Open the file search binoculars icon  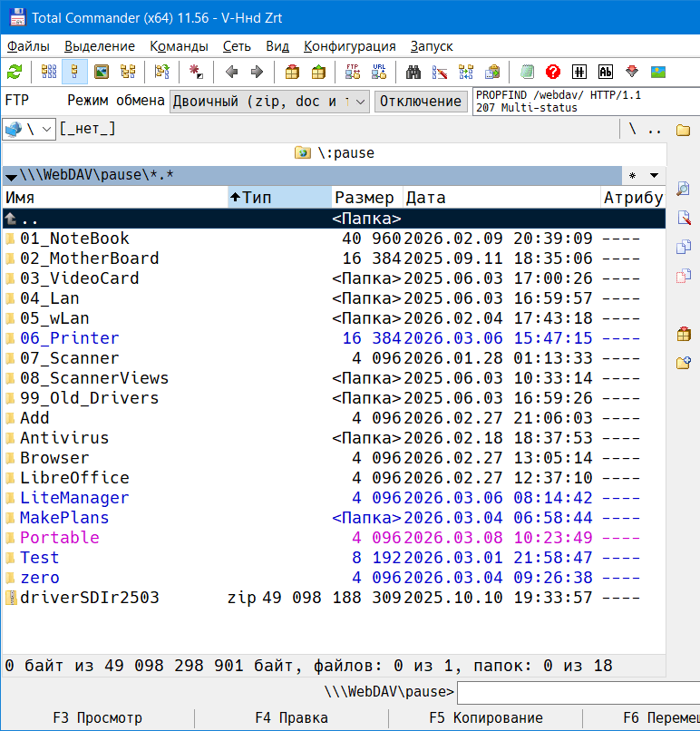coord(413,72)
